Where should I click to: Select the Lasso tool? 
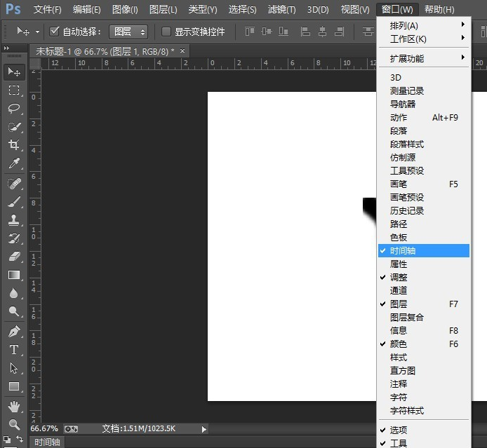pyautogui.click(x=14, y=109)
